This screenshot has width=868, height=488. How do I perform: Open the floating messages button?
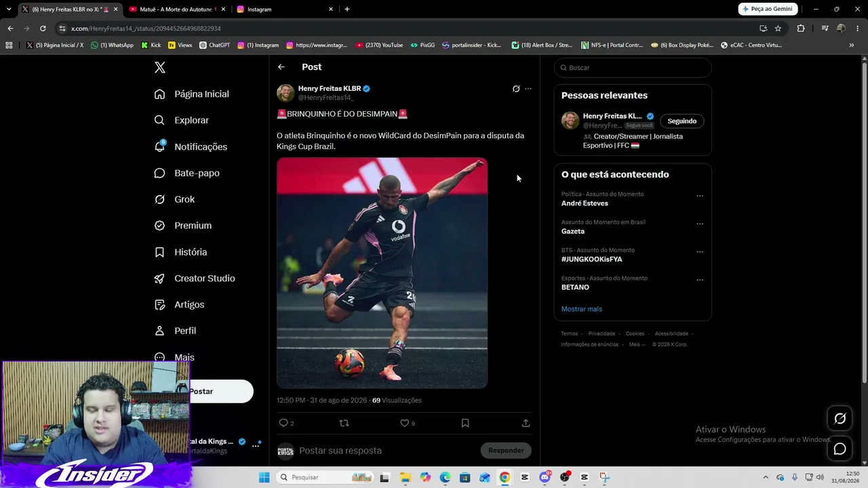tap(840, 449)
